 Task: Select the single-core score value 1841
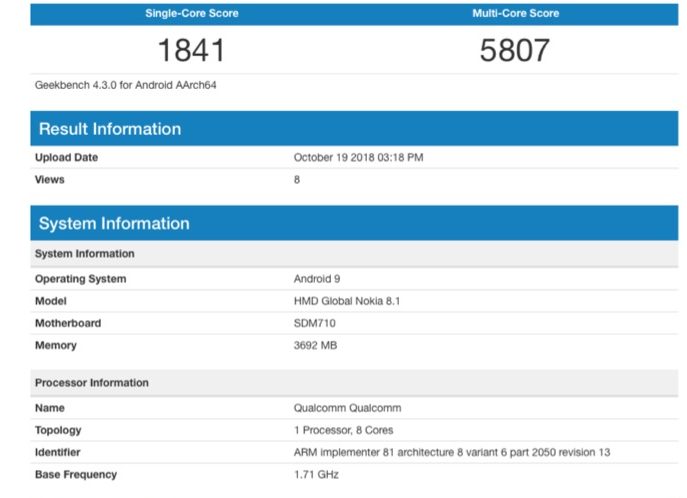(191, 50)
